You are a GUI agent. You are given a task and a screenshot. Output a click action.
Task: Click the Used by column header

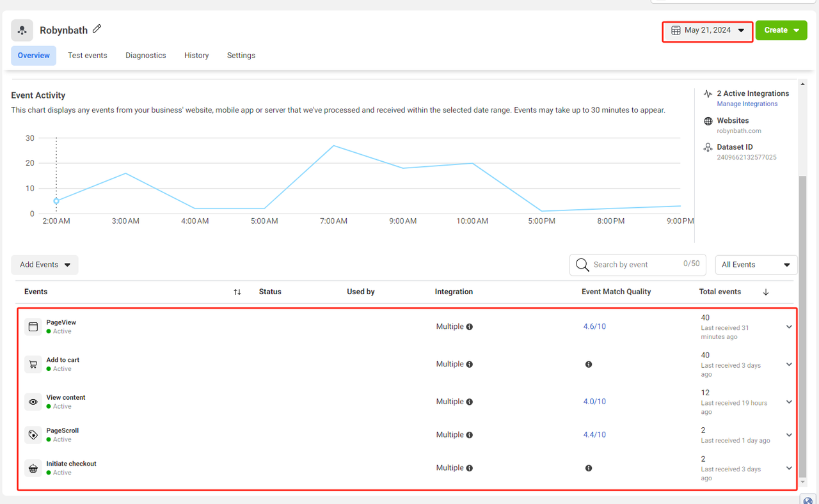pyautogui.click(x=361, y=292)
